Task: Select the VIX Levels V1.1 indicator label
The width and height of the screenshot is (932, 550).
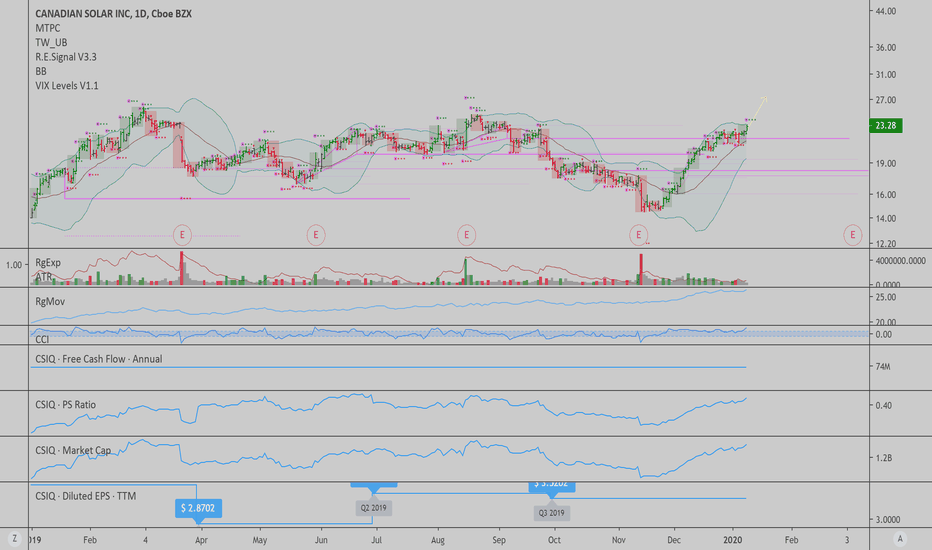Action: coord(67,86)
